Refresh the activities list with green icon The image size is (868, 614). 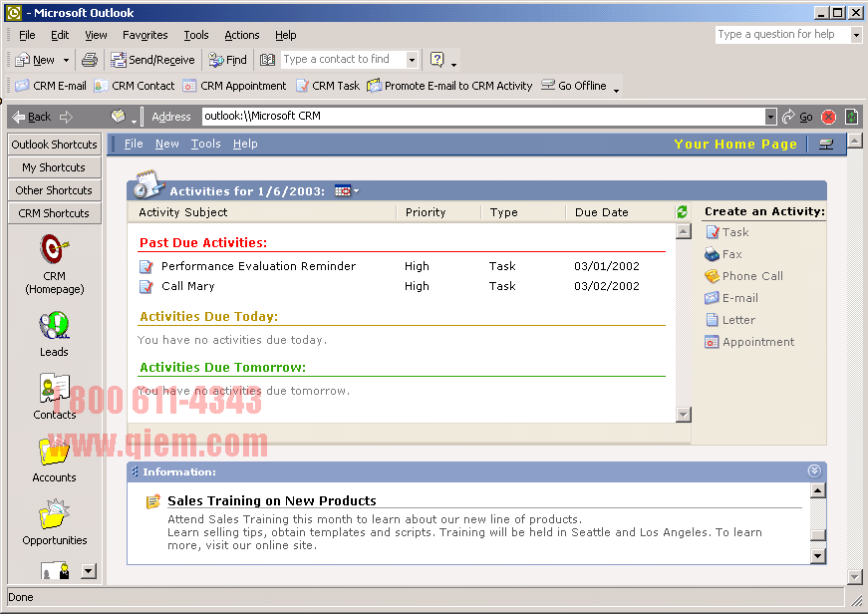(x=682, y=211)
